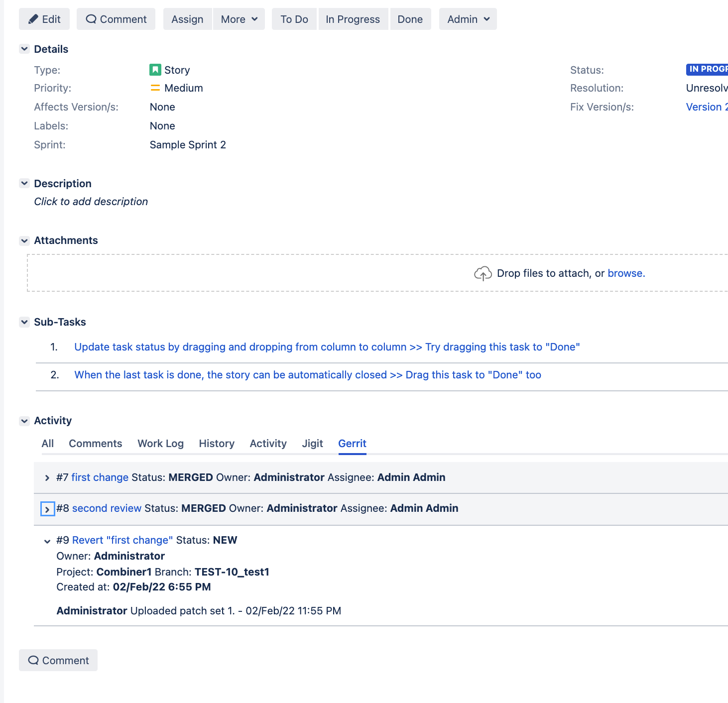
Task: Click the magnifier icon on top Comment button
Action: pyautogui.click(x=91, y=18)
